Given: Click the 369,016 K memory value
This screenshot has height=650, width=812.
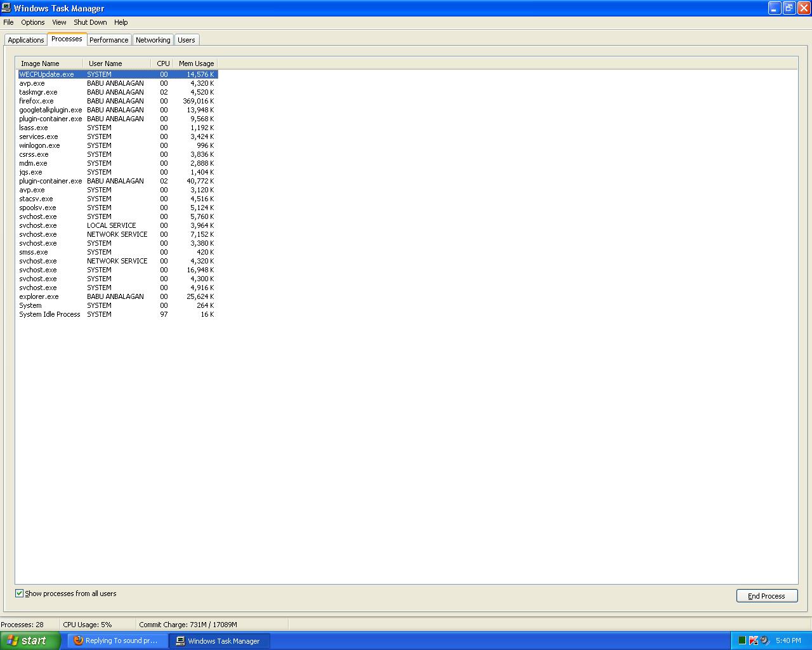Looking at the screenshot, I should (199, 101).
